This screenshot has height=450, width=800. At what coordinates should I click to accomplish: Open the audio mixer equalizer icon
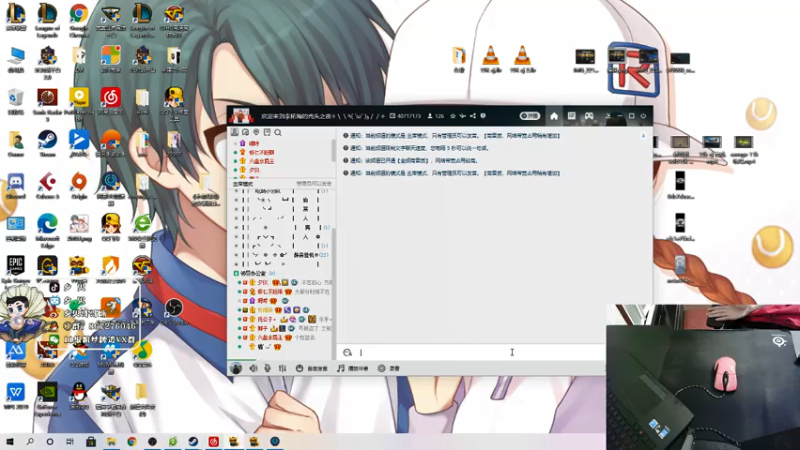tap(282, 368)
